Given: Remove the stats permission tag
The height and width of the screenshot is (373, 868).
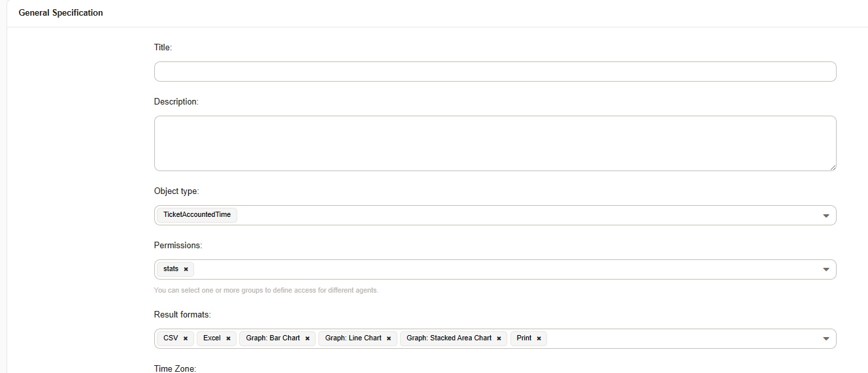Looking at the screenshot, I should (186, 269).
